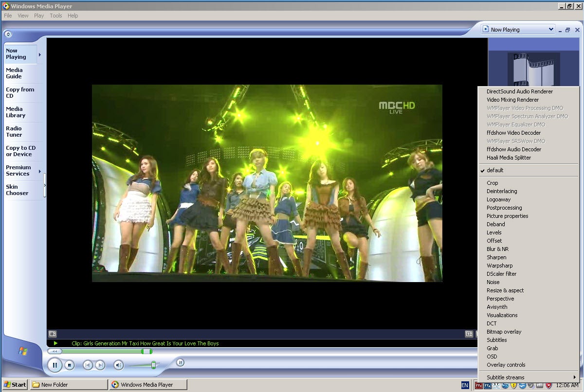584x392 pixels.
Task: Open ffdshow Audio Decoder entry
Action: (529, 149)
